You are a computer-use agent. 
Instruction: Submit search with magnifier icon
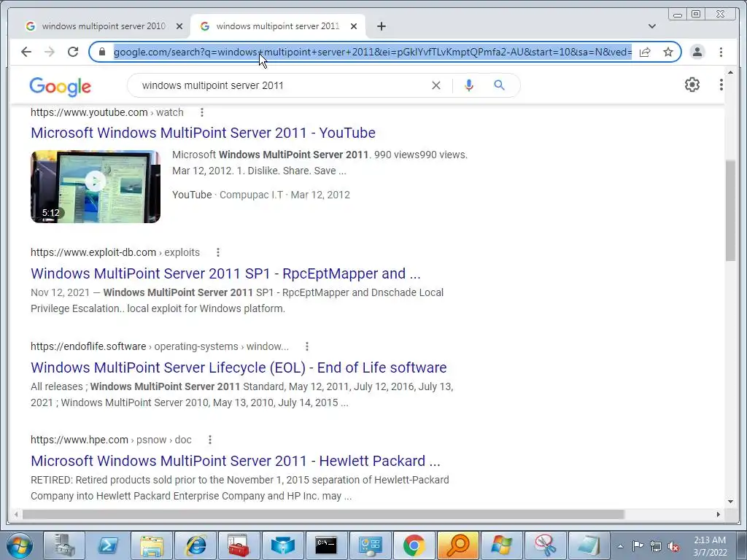click(x=499, y=85)
